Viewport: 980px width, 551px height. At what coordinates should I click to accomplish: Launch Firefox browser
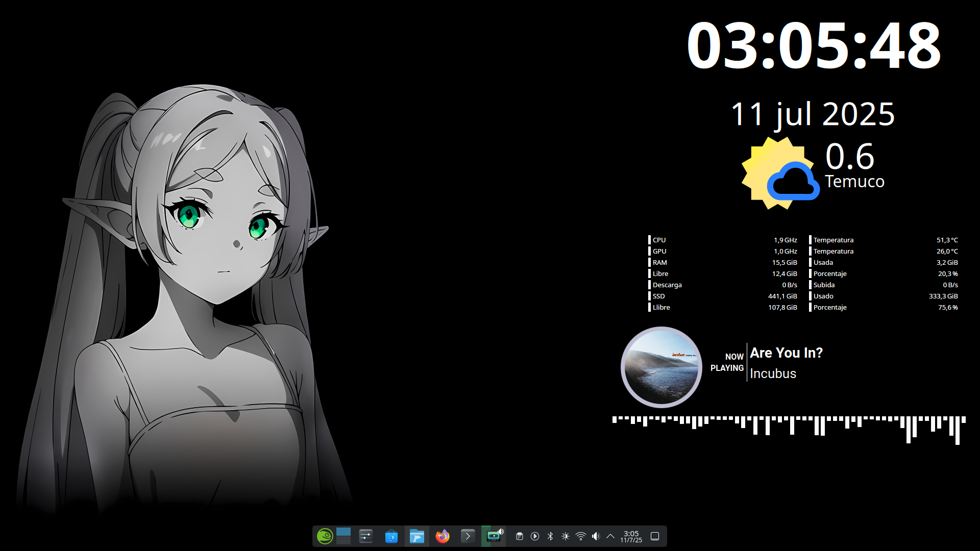[x=443, y=536]
